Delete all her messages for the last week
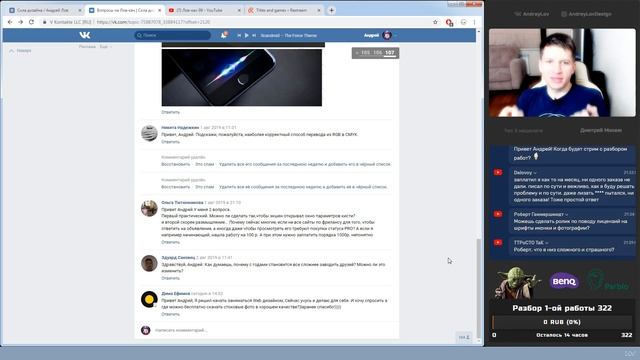Image resolution: width=640 pixels, height=360 pixels. point(303,187)
